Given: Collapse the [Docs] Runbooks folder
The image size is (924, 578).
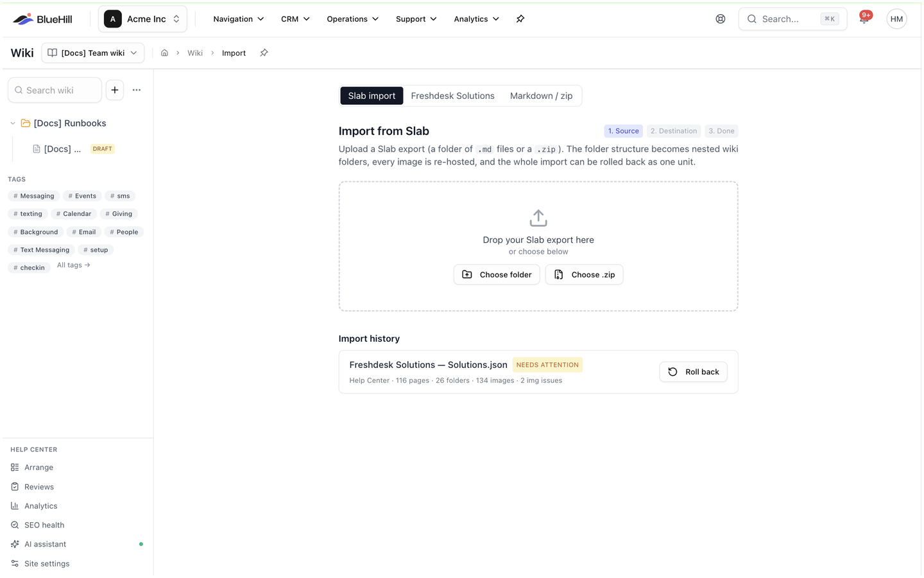Looking at the screenshot, I should tap(13, 123).
